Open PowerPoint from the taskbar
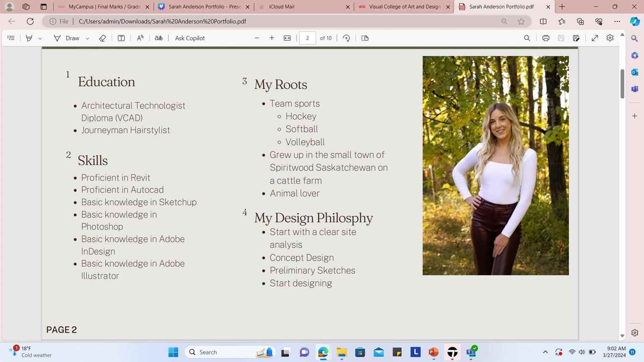Image resolution: width=644 pixels, height=362 pixels. coord(434,352)
